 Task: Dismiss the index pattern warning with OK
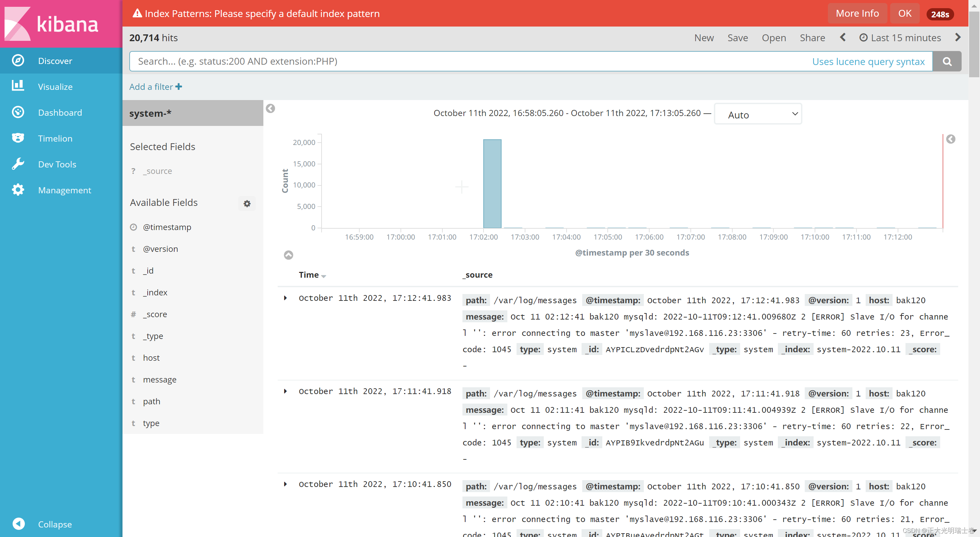tap(905, 13)
